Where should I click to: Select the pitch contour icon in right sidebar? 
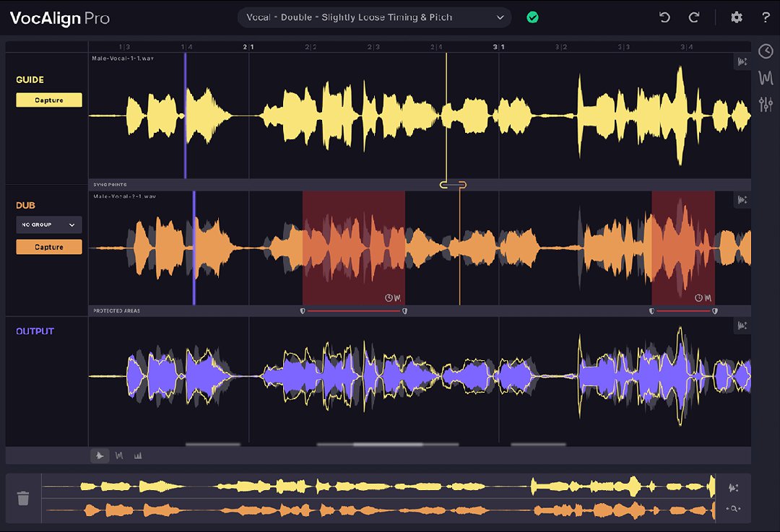point(766,77)
